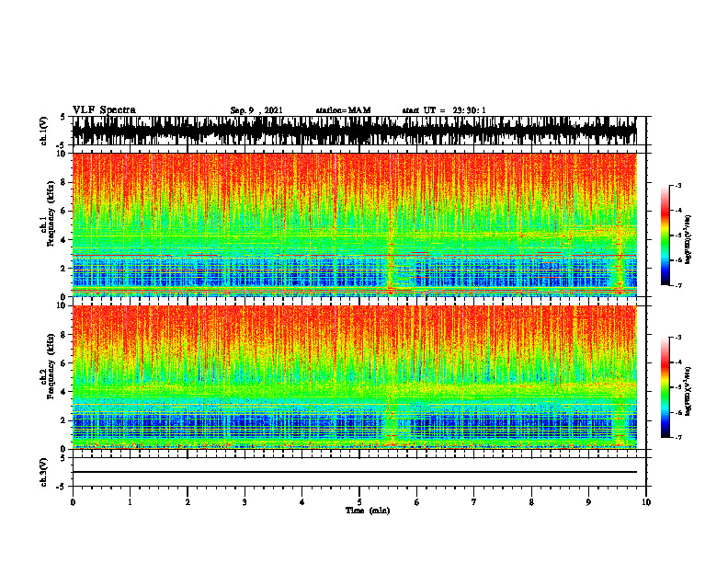
Task: Click time axis tick label "10"
Action: click(646, 502)
